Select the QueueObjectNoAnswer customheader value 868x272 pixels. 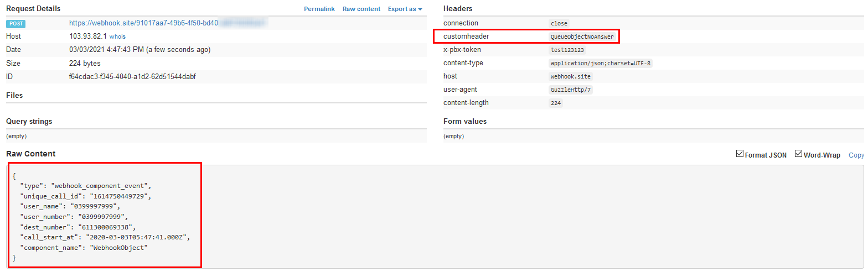click(x=582, y=36)
